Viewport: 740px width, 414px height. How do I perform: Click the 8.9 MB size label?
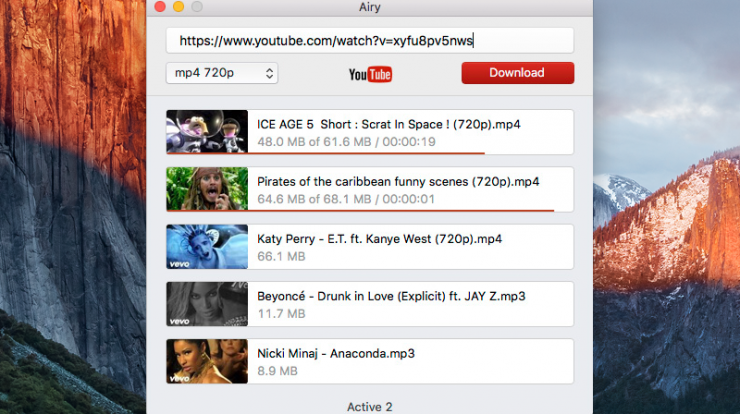278,371
